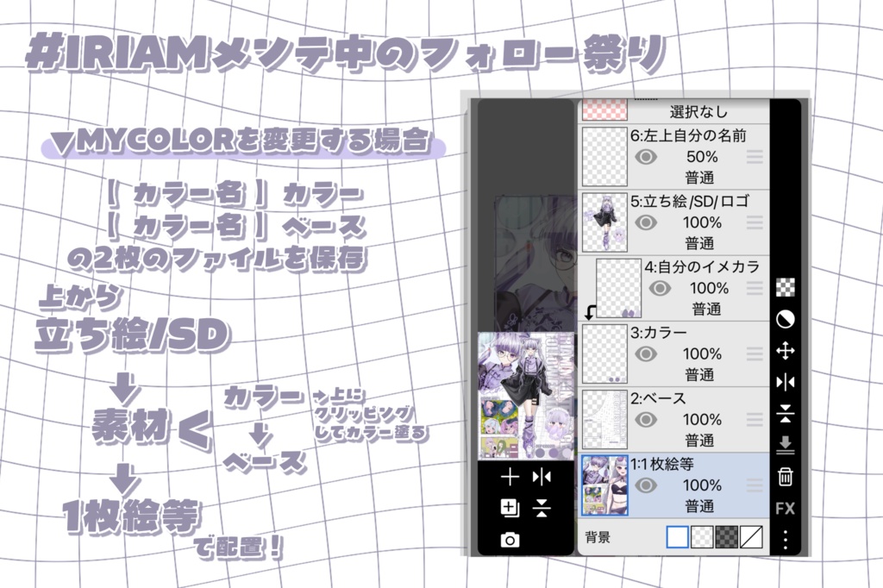Select the Move tool in the right toolbar

coord(786,348)
